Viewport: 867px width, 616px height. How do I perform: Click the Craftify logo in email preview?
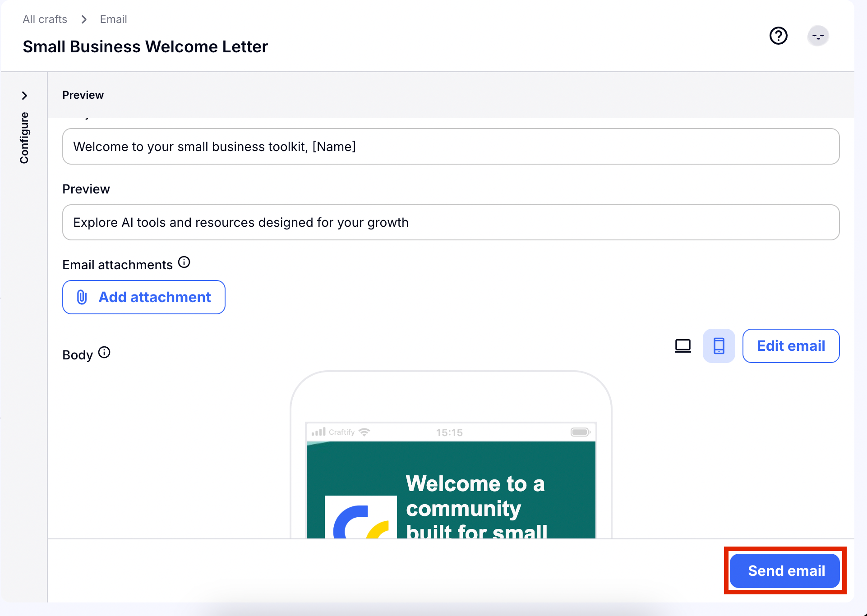click(361, 519)
